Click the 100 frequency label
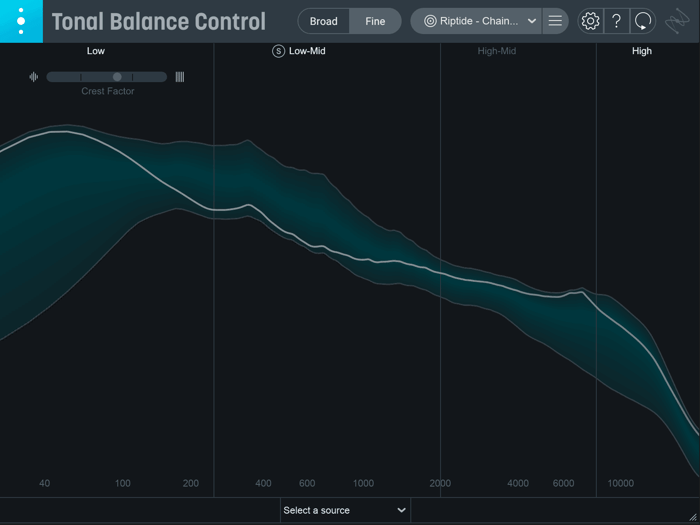The height and width of the screenshot is (525, 700). (123, 483)
